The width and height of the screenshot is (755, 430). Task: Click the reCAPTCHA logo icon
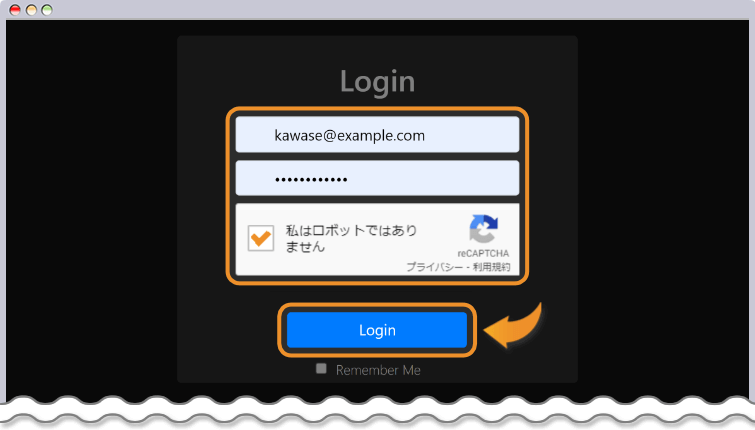pos(483,229)
